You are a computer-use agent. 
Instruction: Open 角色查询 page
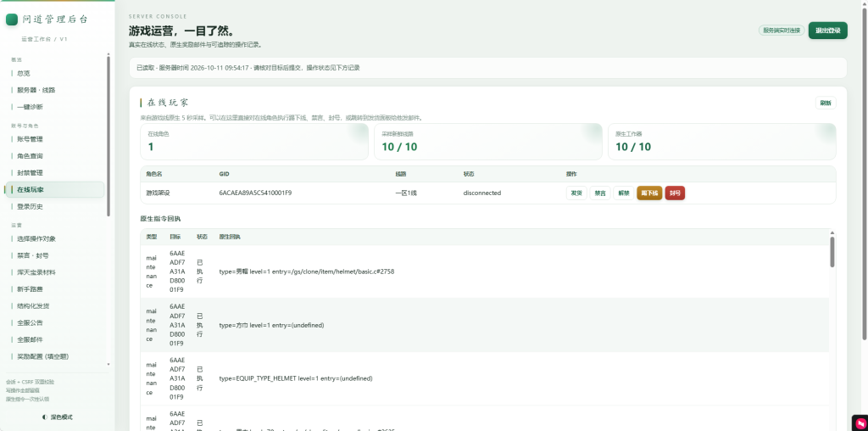54,156
